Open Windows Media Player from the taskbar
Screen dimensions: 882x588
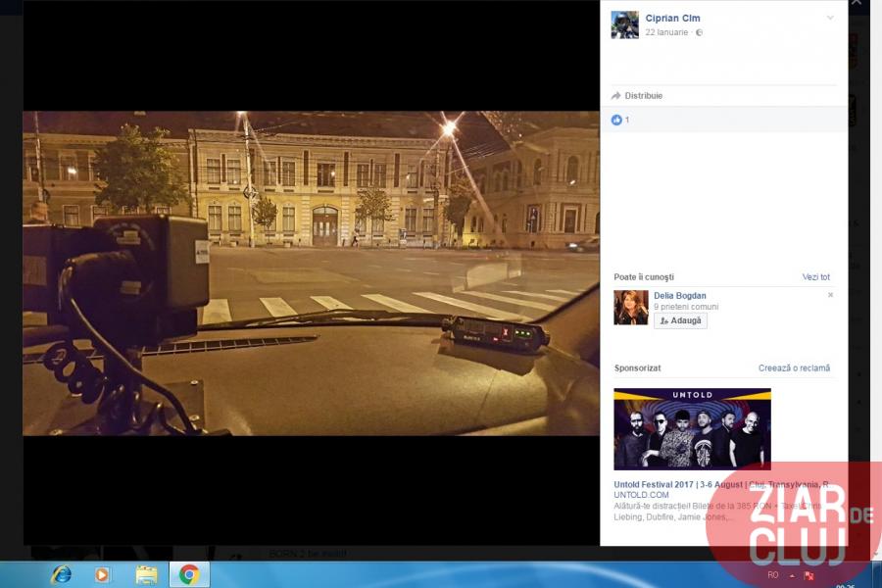[103, 574]
